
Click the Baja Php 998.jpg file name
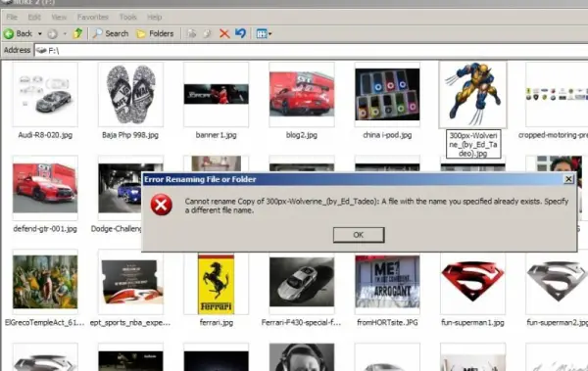coord(130,135)
